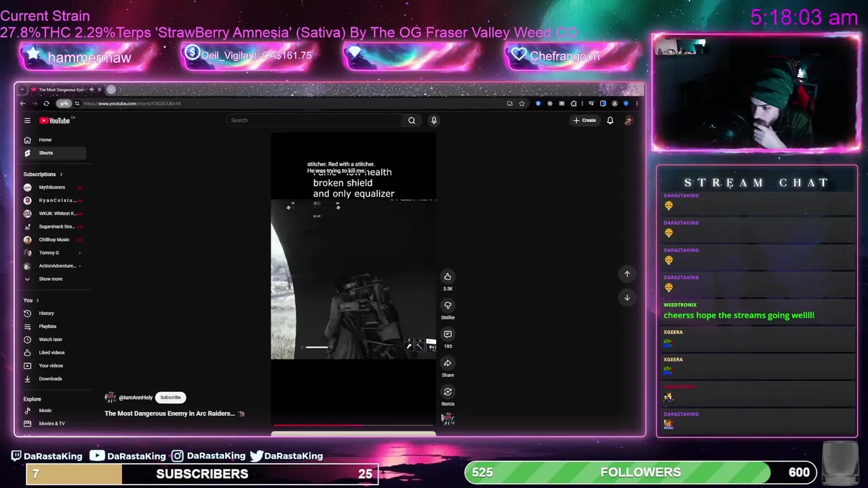Screen dimensions: 868x488
Task: Click the YouTube logo
Action: coord(55,121)
